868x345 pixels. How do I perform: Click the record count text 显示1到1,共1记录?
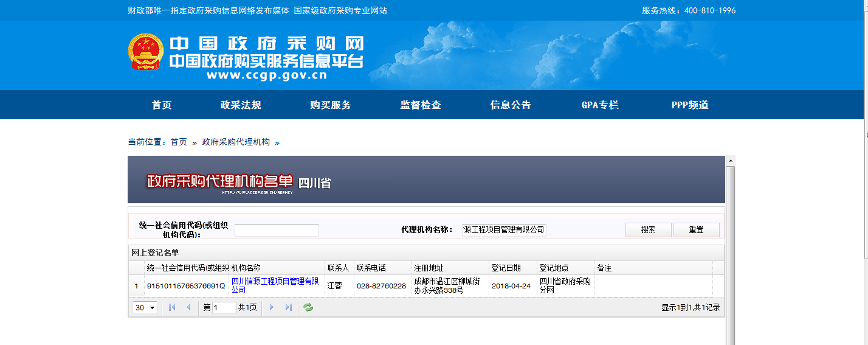[691, 308]
